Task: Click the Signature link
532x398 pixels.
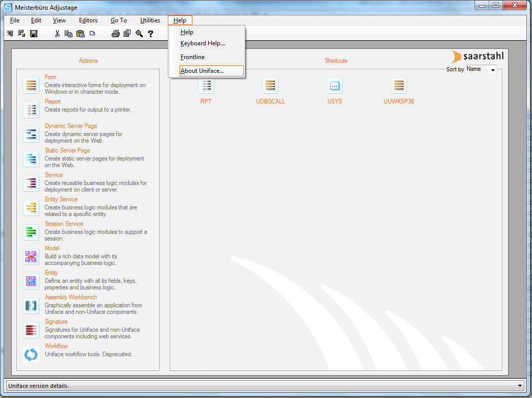Action: [x=56, y=322]
